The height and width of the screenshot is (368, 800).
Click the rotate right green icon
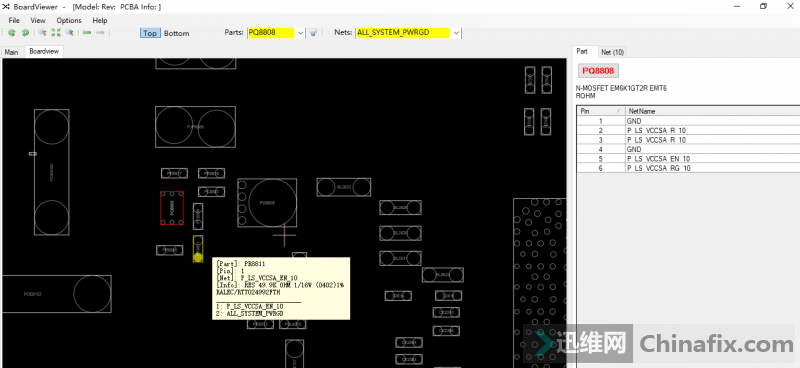click(x=24, y=33)
